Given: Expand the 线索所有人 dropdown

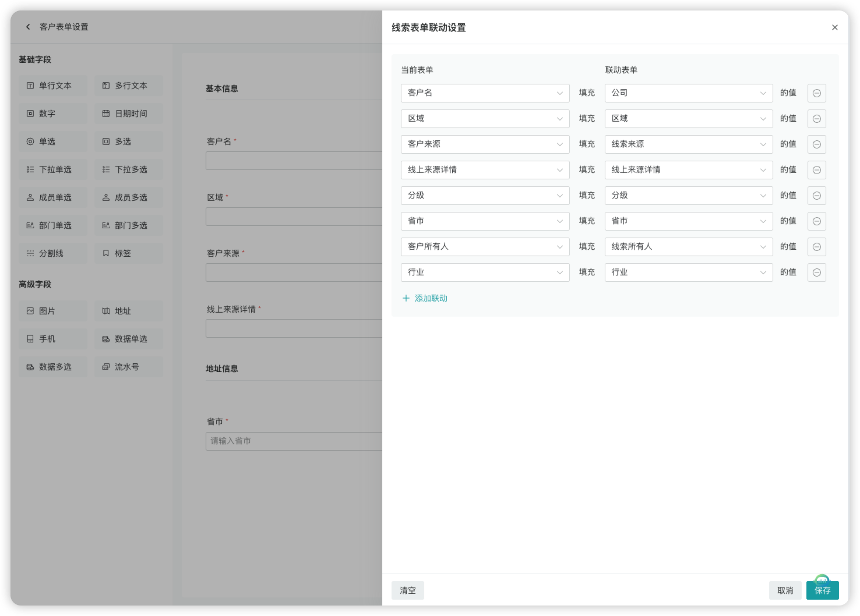Looking at the screenshot, I should point(688,246).
